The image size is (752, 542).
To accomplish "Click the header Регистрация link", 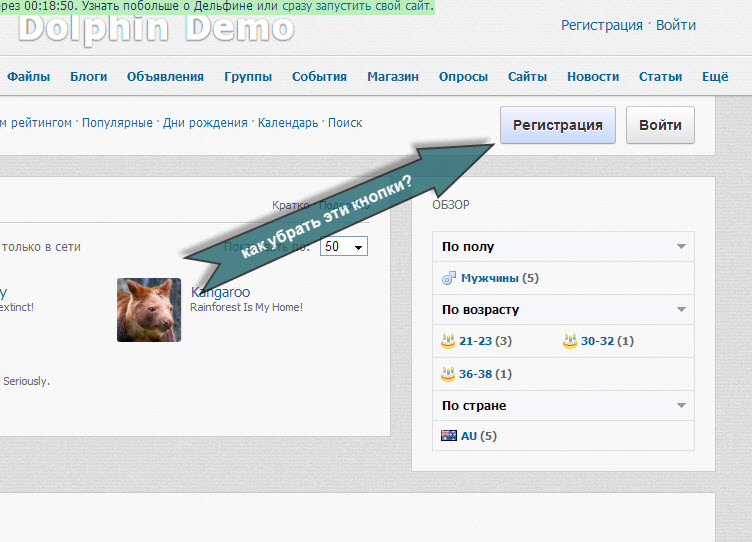I will coord(602,25).
